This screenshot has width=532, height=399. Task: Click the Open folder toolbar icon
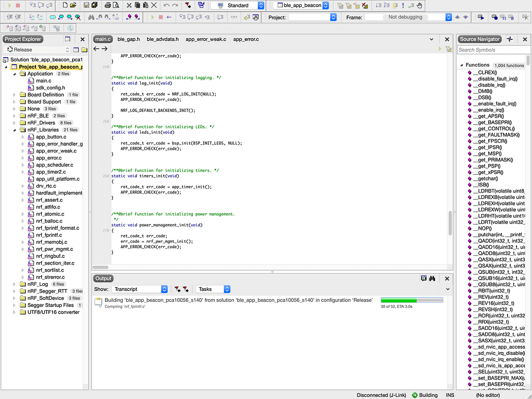point(74,5)
